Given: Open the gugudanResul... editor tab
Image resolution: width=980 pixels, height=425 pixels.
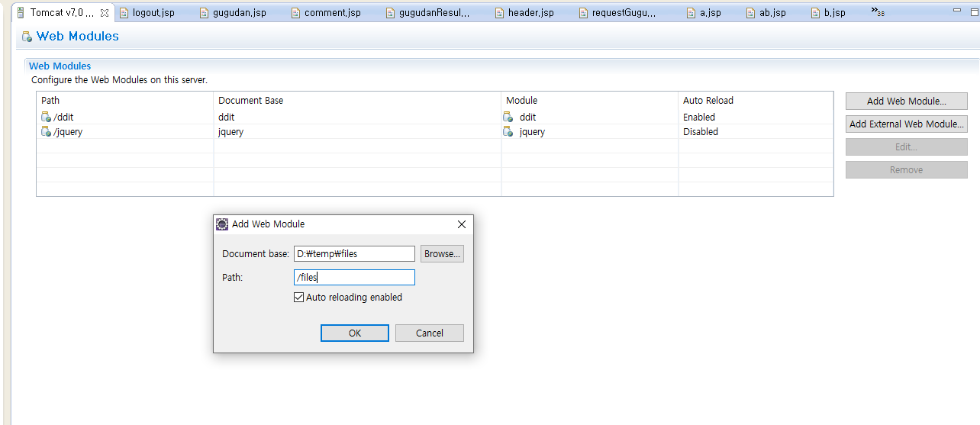Looking at the screenshot, I should (x=427, y=13).
